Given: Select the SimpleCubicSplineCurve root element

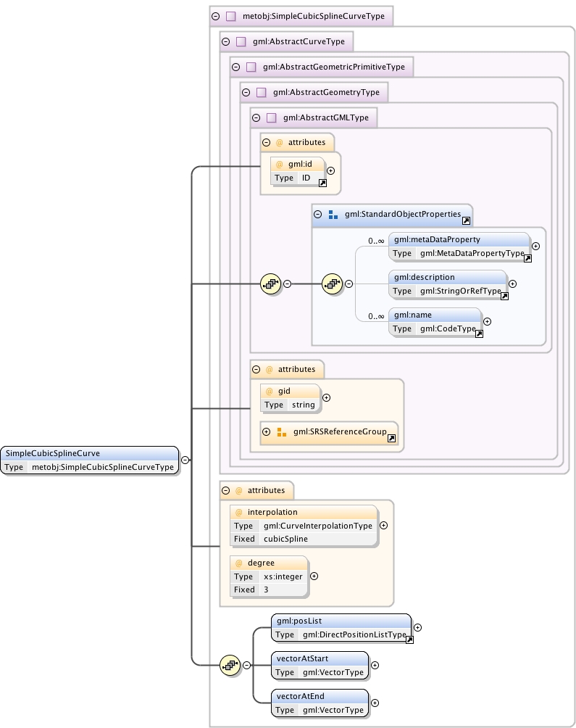Looking at the screenshot, I should (x=90, y=460).
